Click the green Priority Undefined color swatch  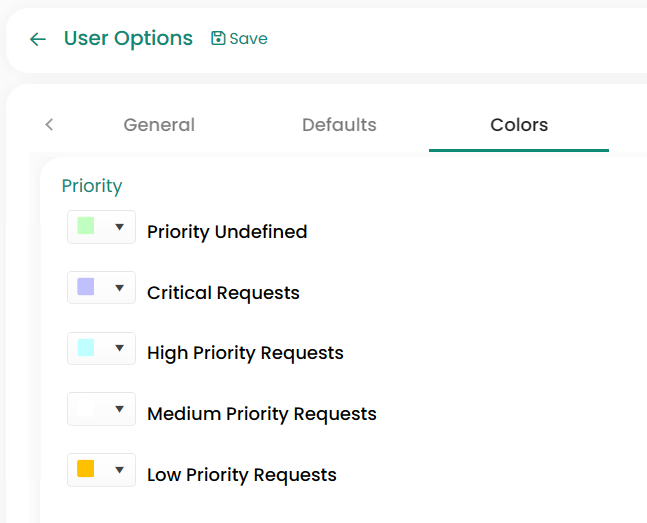[x=86, y=227]
